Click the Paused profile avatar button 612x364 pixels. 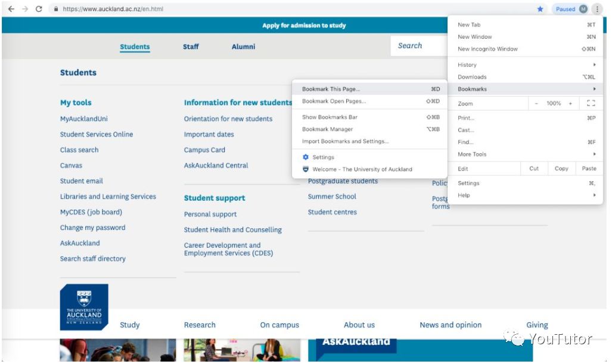pyautogui.click(x=571, y=8)
